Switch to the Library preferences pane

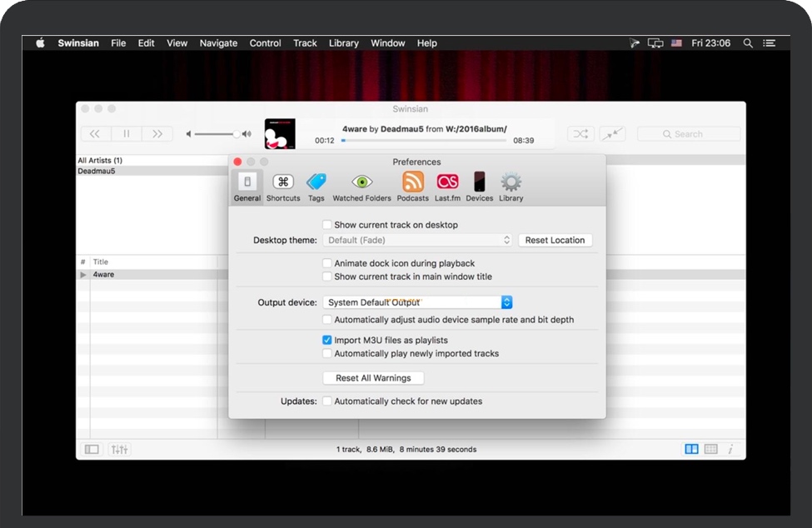(x=511, y=185)
